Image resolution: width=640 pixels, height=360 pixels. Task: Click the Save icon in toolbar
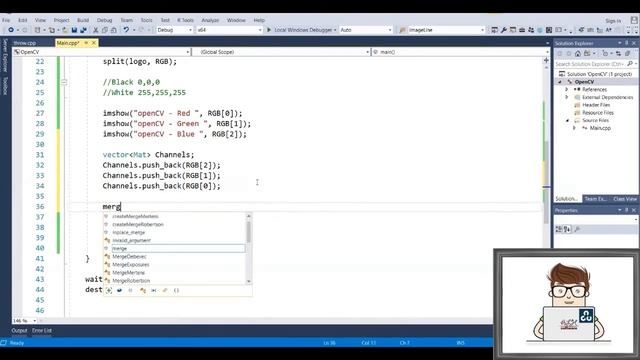74,30
